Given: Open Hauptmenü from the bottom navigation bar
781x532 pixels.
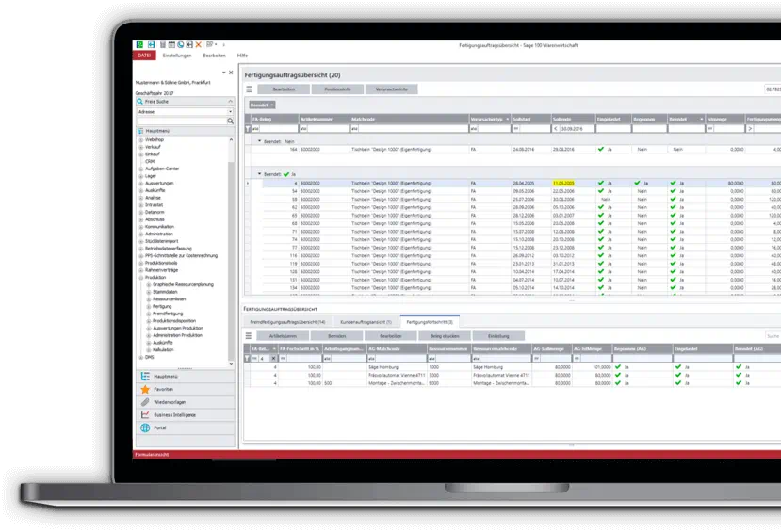Looking at the screenshot, I should (x=186, y=377).
